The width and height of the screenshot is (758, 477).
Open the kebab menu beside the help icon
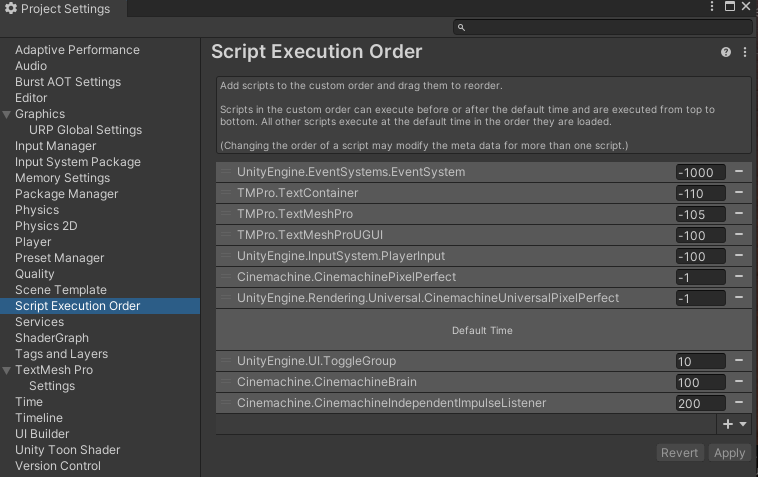pos(744,52)
